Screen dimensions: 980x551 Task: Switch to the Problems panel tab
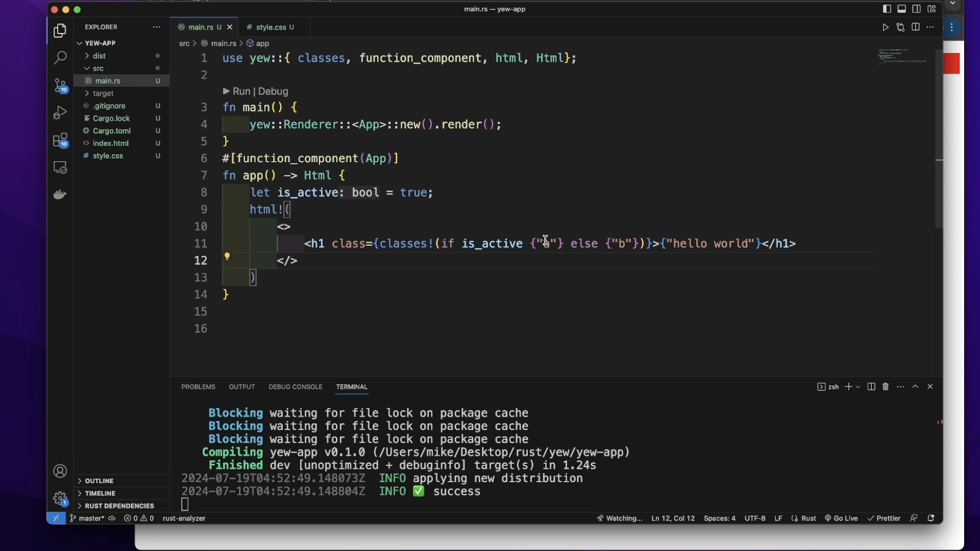pyautogui.click(x=199, y=387)
